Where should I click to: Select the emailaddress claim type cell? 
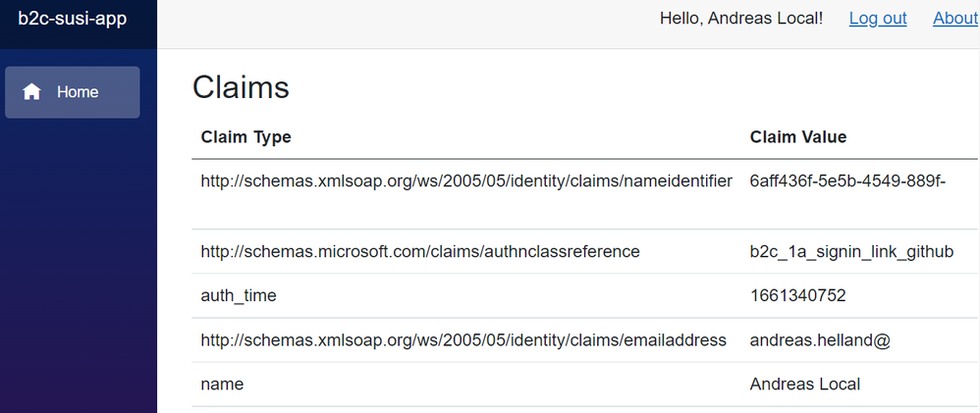coord(463,340)
